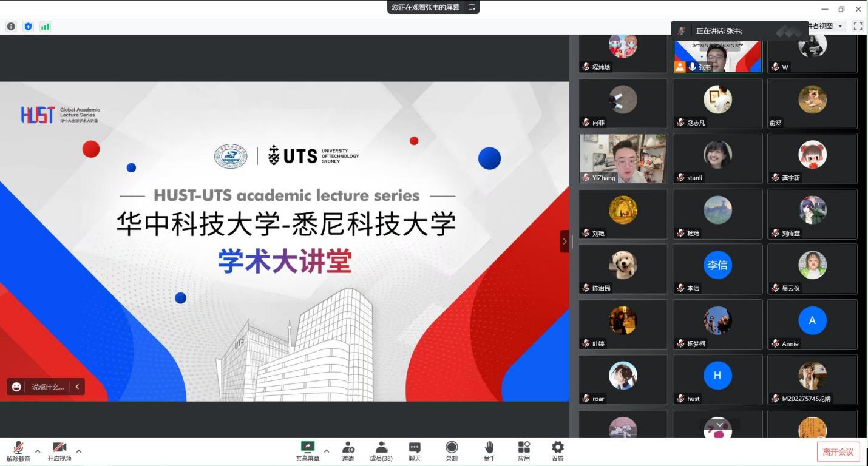Click the 说点什么 chat input box
868x466 pixels.
click(x=48, y=387)
